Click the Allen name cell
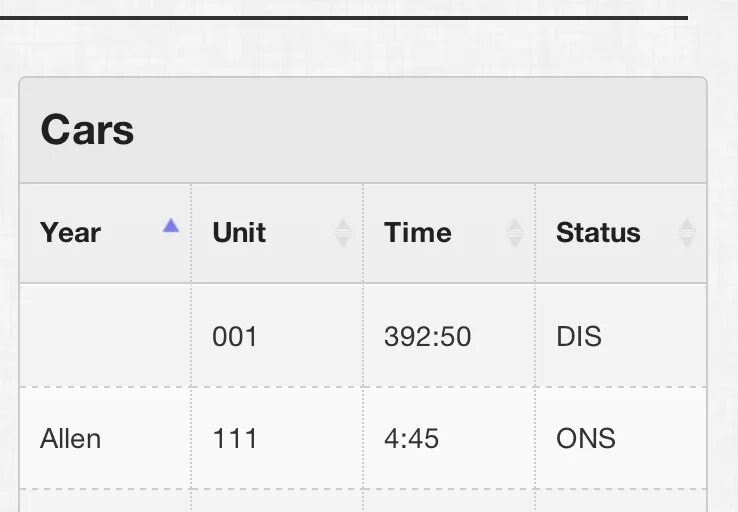 coord(70,438)
